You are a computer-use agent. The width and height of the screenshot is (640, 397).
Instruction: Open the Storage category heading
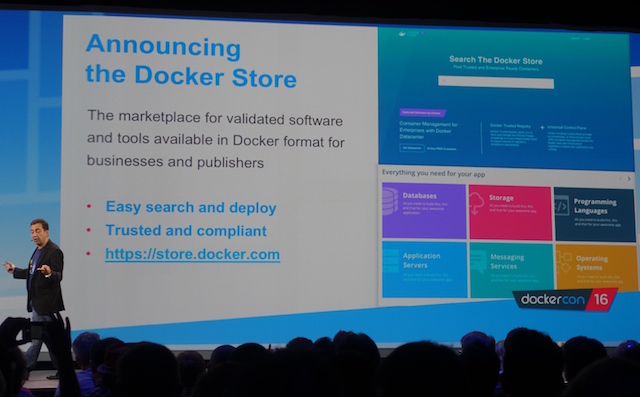click(x=501, y=198)
